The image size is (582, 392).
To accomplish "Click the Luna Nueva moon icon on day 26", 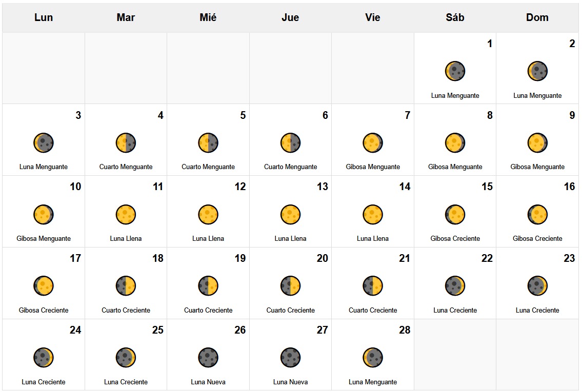I will (x=208, y=358).
